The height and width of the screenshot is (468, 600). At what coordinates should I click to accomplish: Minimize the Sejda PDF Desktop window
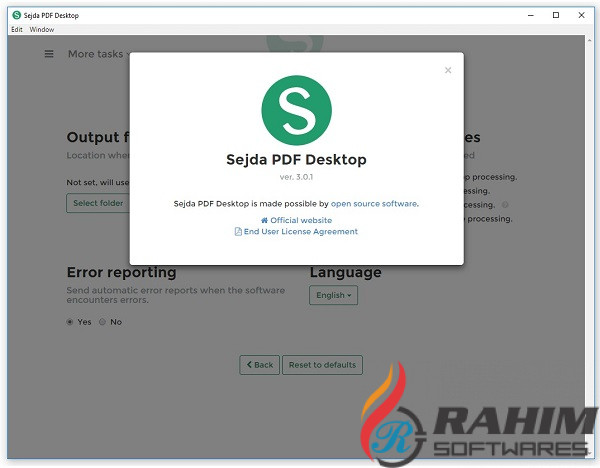(x=531, y=15)
